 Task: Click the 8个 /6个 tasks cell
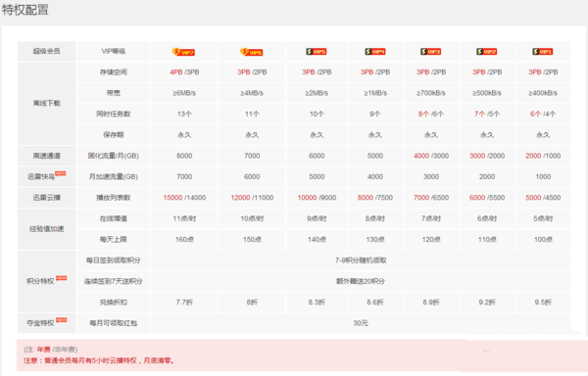click(431, 114)
